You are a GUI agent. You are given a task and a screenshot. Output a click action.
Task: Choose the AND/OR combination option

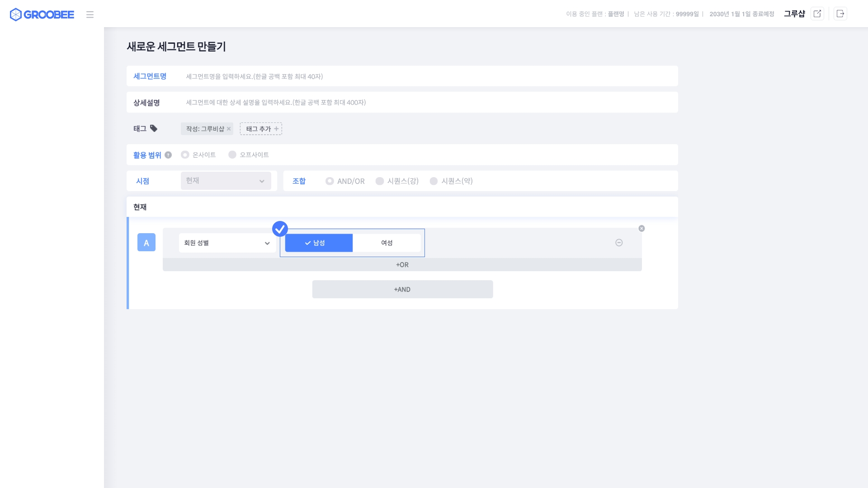330,181
